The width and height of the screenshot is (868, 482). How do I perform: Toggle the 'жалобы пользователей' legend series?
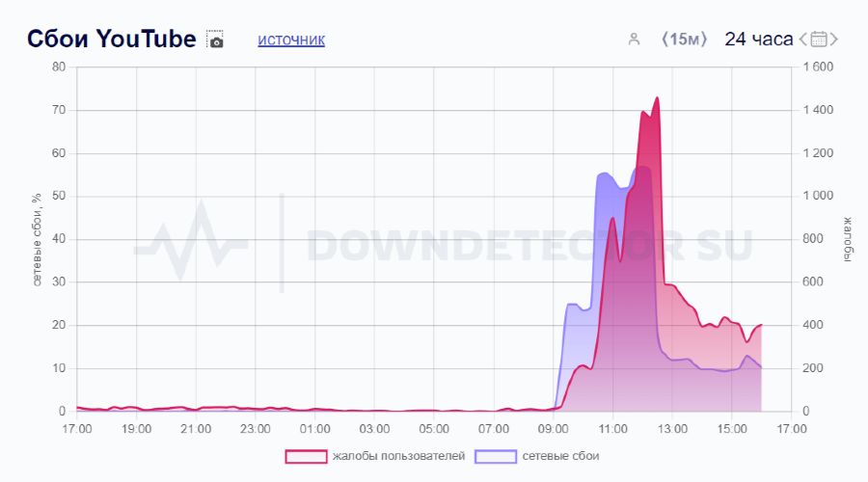pyautogui.click(x=398, y=456)
